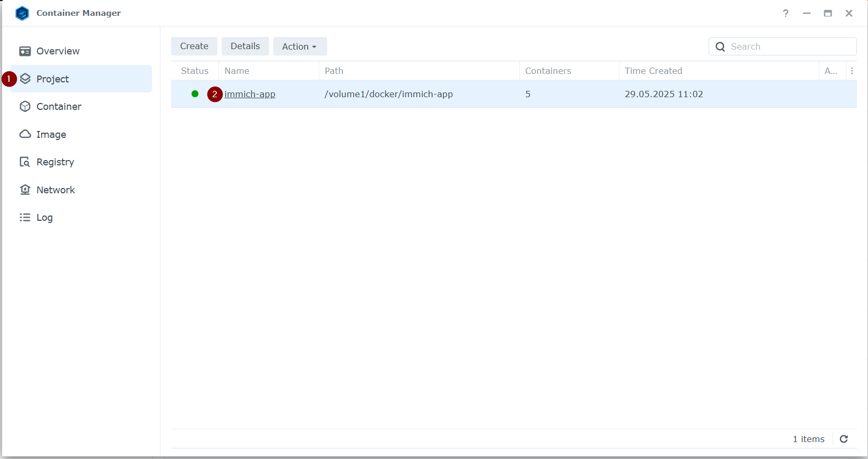Click the green running status dot
This screenshot has width=868, height=459.
click(195, 94)
